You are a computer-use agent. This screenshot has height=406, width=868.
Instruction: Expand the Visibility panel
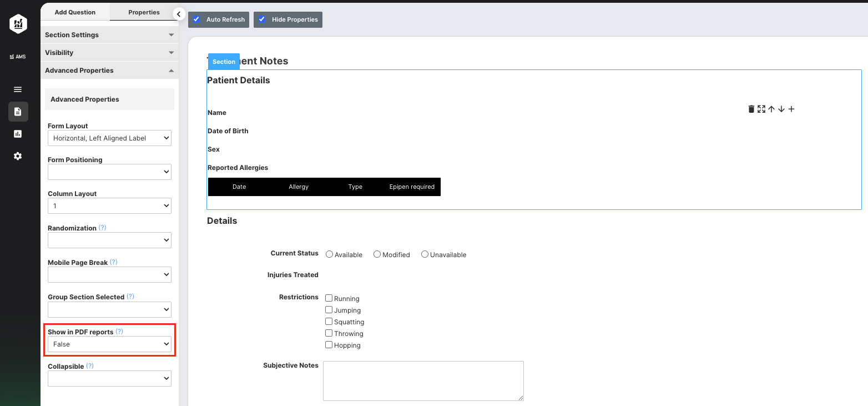pos(109,52)
